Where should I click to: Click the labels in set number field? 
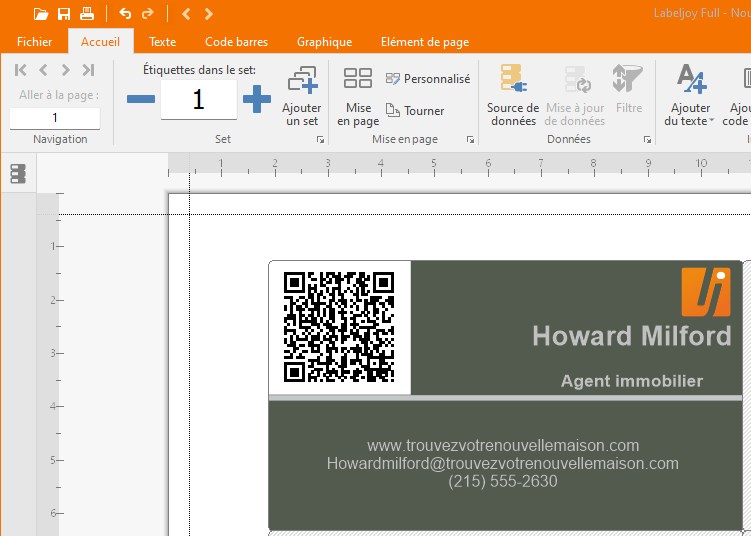pos(199,99)
